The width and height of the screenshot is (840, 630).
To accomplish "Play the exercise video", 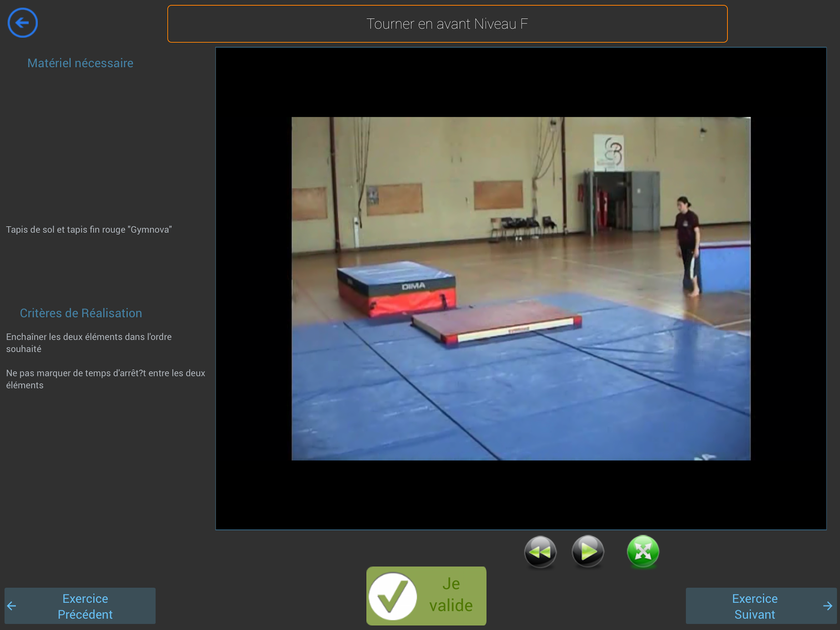I will (588, 551).
